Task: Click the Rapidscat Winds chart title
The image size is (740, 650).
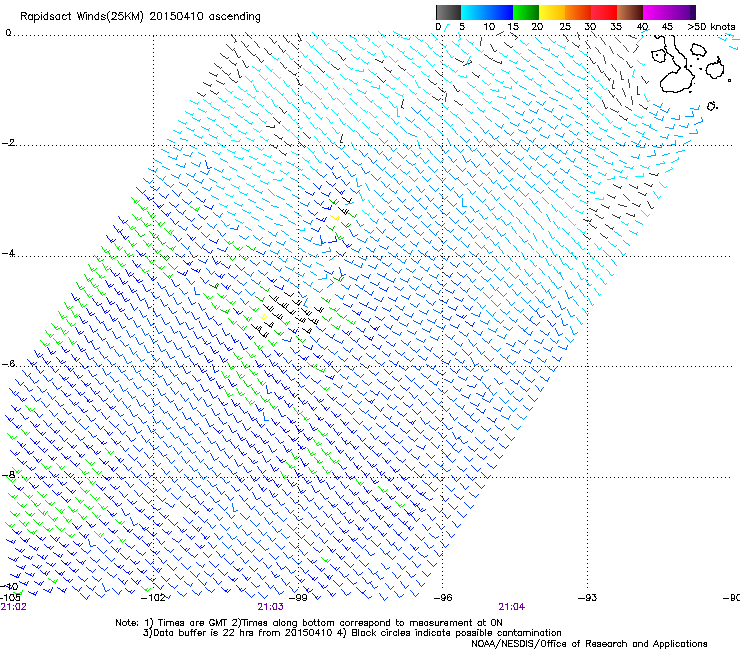Action: tap(140, 17)
